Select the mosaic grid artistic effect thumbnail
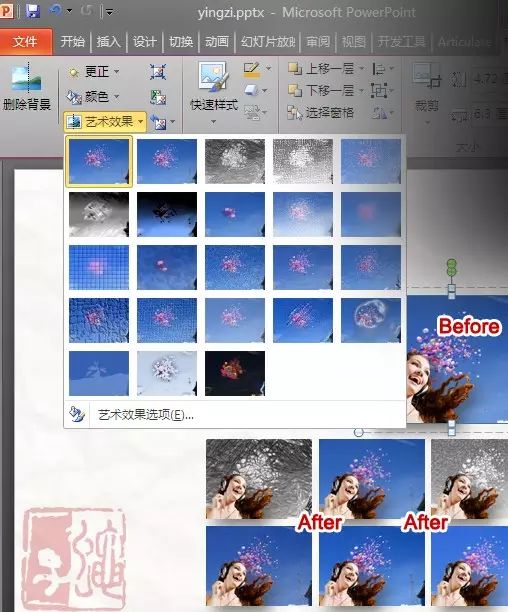This screenshot has height=612, width=508. 99,268
